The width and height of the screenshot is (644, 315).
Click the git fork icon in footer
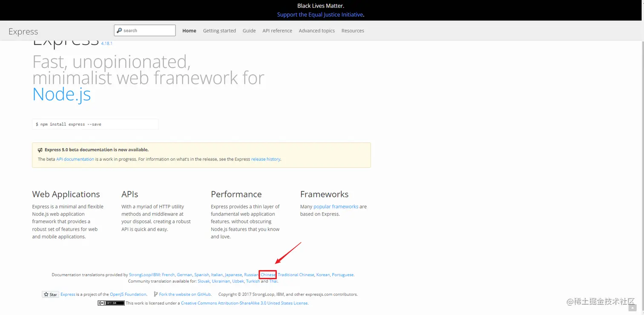click(155, 295)
